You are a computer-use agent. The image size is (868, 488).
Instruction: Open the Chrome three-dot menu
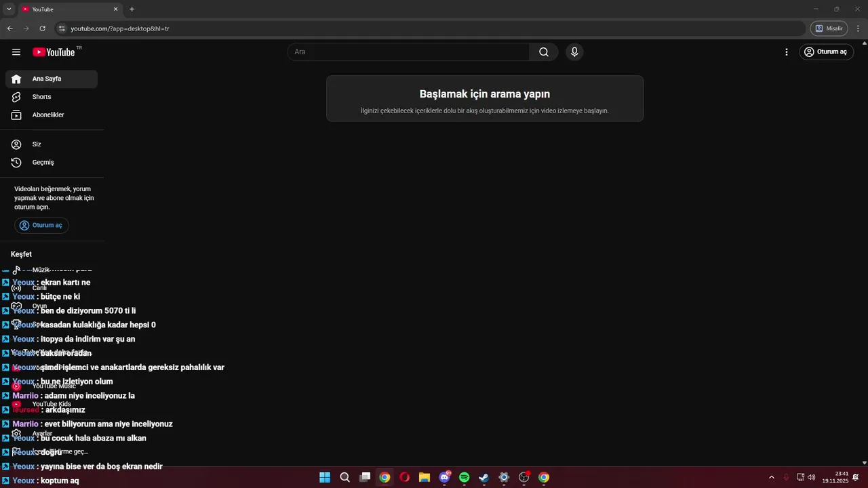click(x=859, y=28)
